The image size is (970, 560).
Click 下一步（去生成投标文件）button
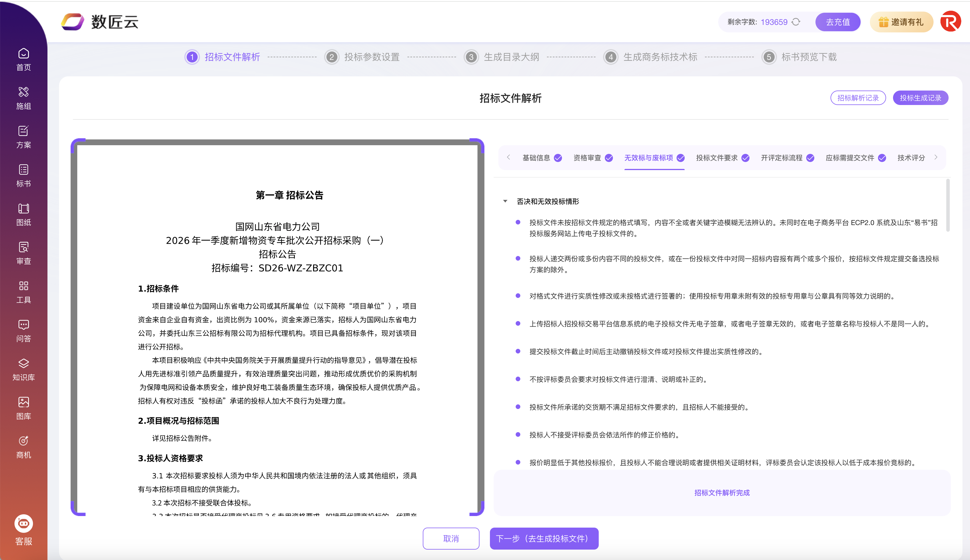[x=544, y=539]
